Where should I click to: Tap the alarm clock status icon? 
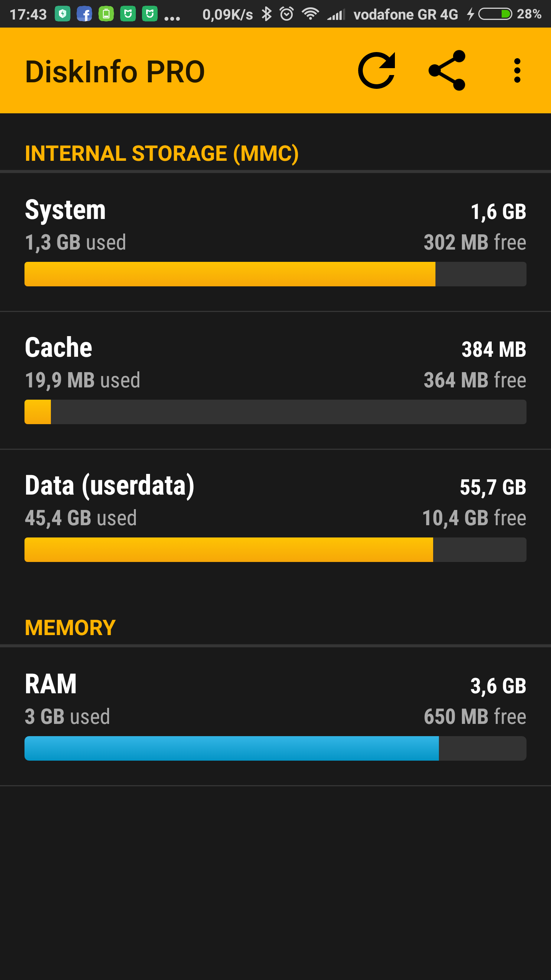coord(287,15)
